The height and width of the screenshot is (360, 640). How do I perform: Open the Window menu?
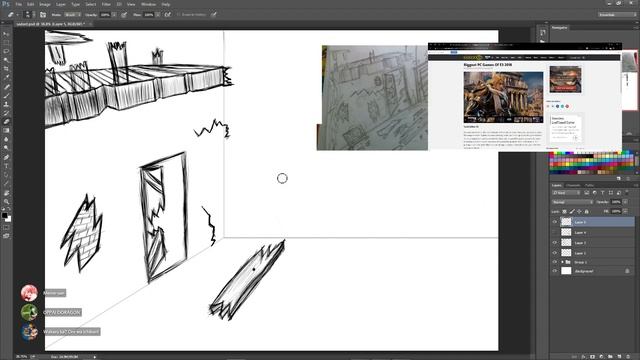tap(148, 4)
